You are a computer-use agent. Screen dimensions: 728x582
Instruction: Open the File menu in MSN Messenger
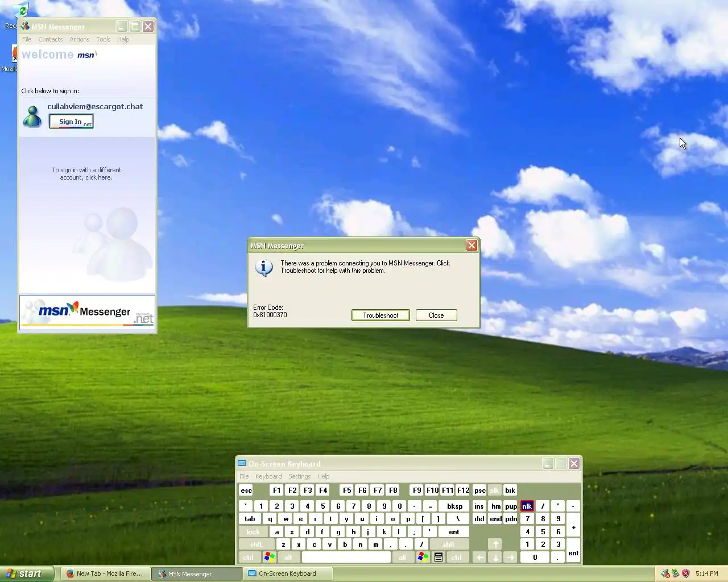[x=27, y=39]
